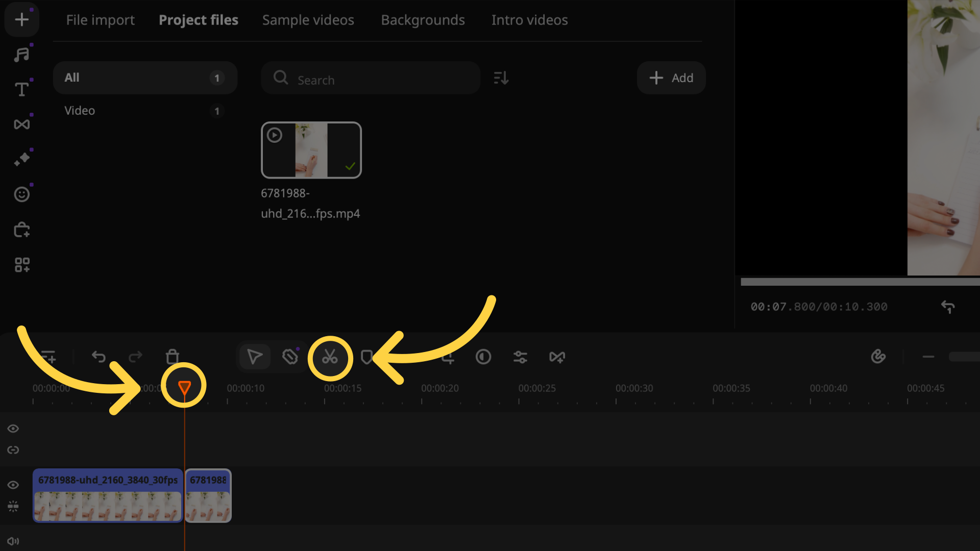Switch to the File import tab
Image resolution: width=980 pixels, height=551 pixels.
[100, 19]
